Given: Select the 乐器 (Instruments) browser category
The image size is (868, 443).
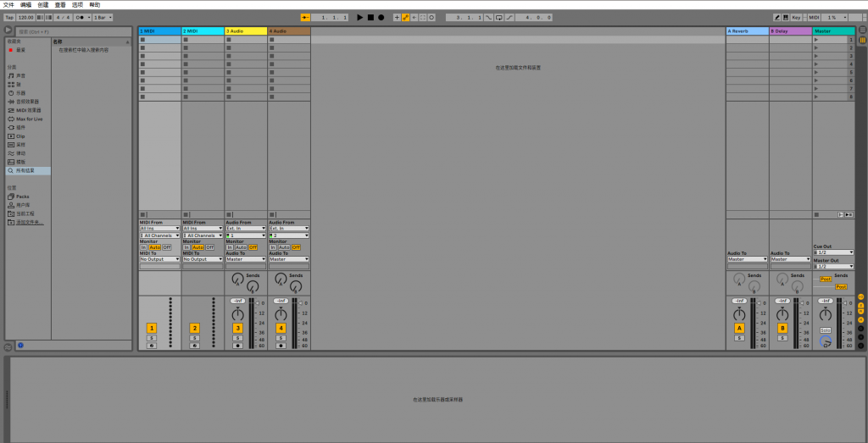Looking at the screenshot, I should 21,92.
